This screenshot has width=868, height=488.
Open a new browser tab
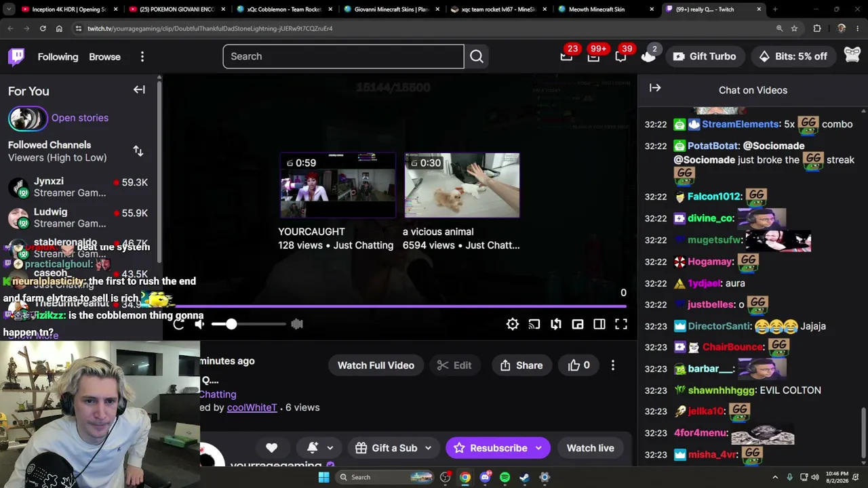point(775,9)
